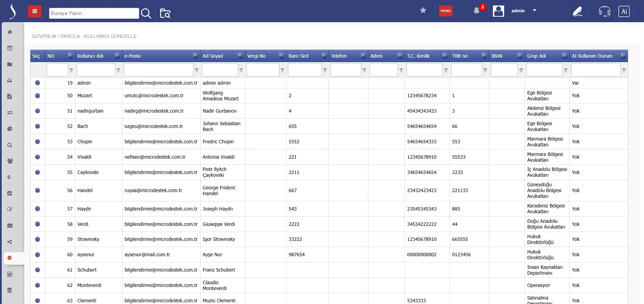The height and width of the screenshot is (304, 644).
Task: Click the Ad Soyad column header
Action: [x=213, y=56]
